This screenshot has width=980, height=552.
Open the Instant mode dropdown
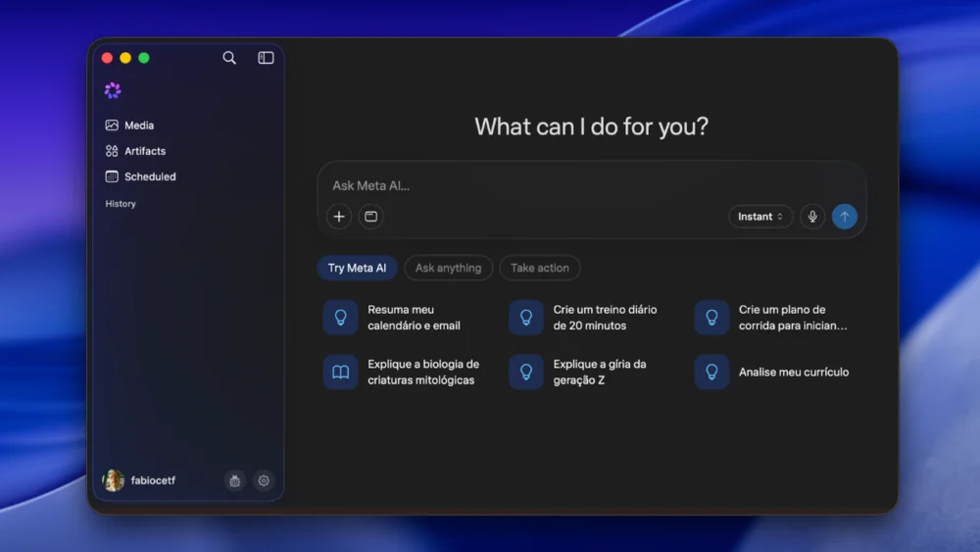point(760,217)
